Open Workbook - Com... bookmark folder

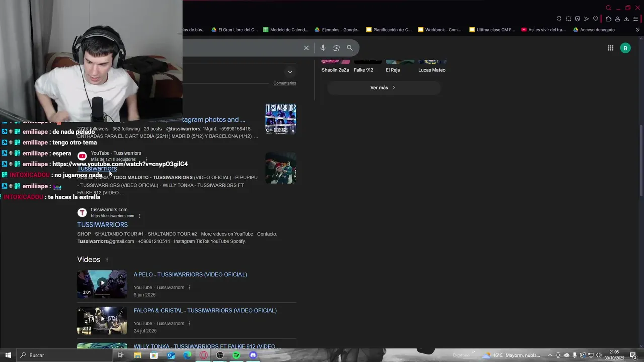(439, 30)
